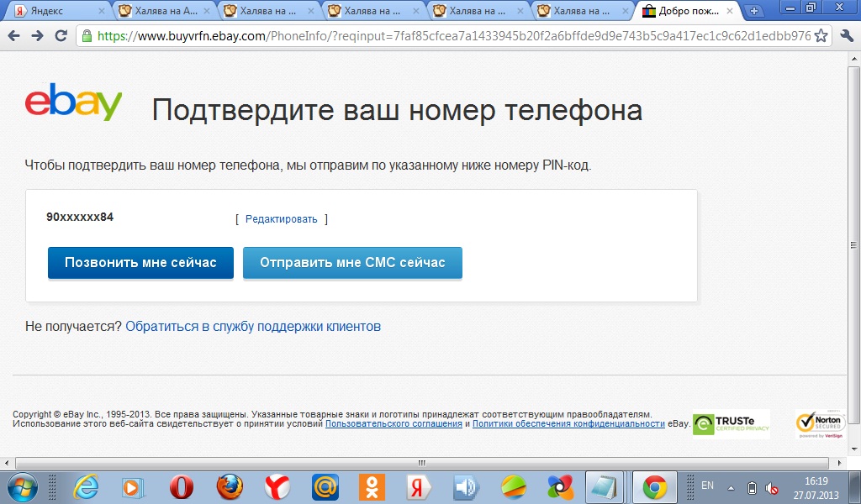Click the eBay logo

(73, 102)
